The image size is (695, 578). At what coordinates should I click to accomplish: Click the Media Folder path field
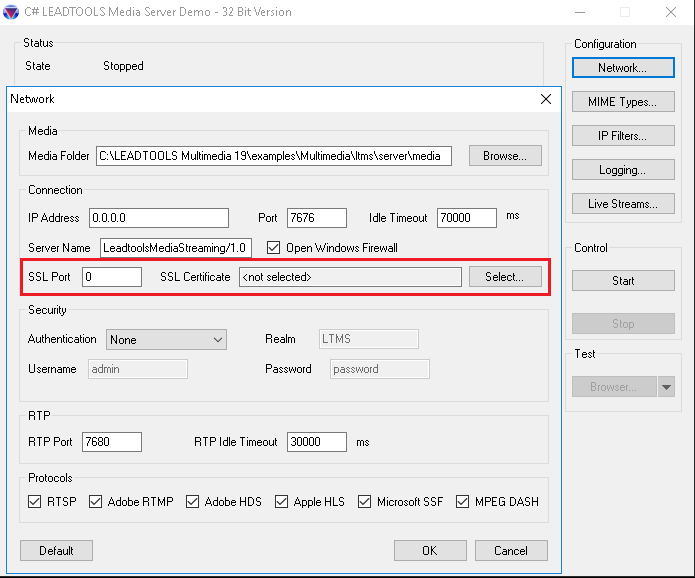[x=274, y=156]
